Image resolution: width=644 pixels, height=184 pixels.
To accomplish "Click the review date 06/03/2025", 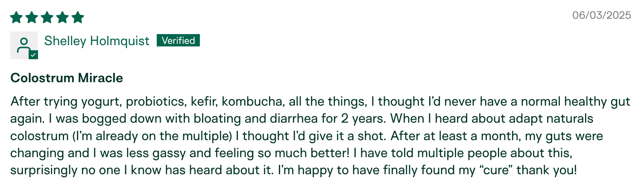I will point(601,15).
